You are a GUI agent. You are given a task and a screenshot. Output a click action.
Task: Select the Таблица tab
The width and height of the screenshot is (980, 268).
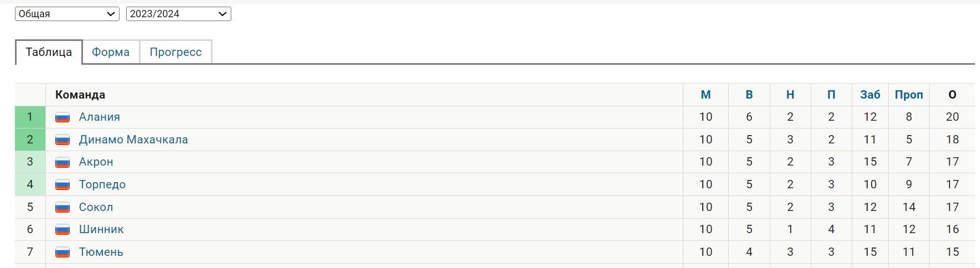tap(49, 52)
